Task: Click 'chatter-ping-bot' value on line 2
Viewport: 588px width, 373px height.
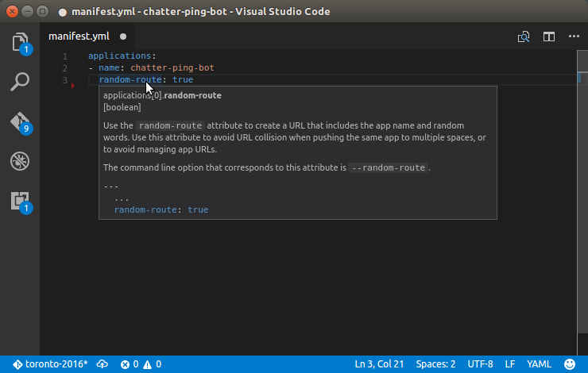Action: (172, 67)
